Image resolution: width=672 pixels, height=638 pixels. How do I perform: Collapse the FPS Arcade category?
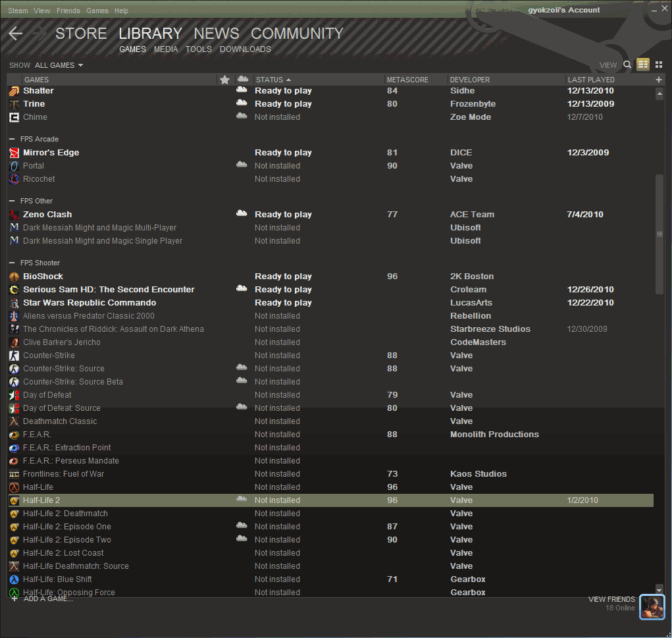pos(12,140)
